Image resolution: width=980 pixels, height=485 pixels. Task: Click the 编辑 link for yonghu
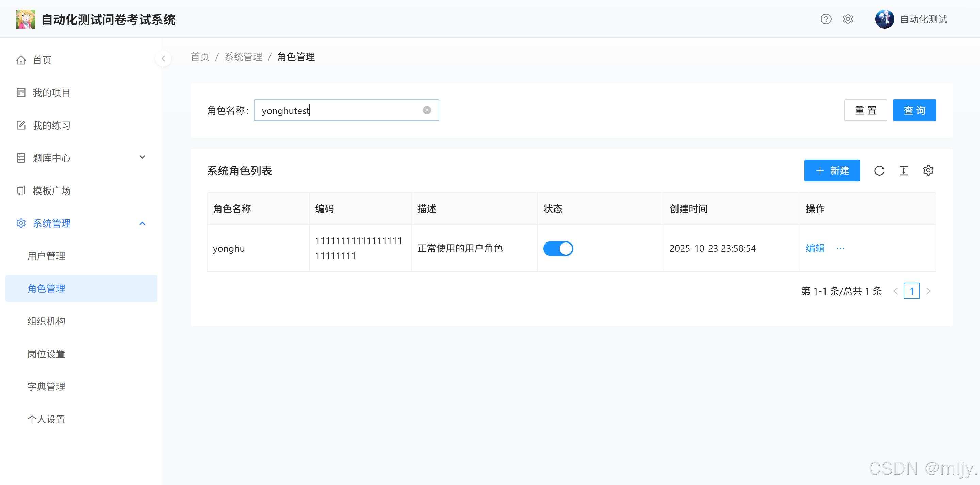(815, 248)
